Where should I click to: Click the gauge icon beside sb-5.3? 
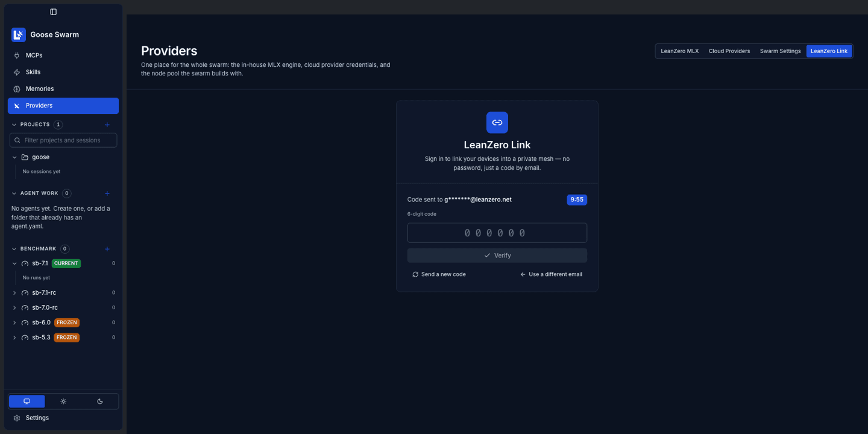coord(25,338)
